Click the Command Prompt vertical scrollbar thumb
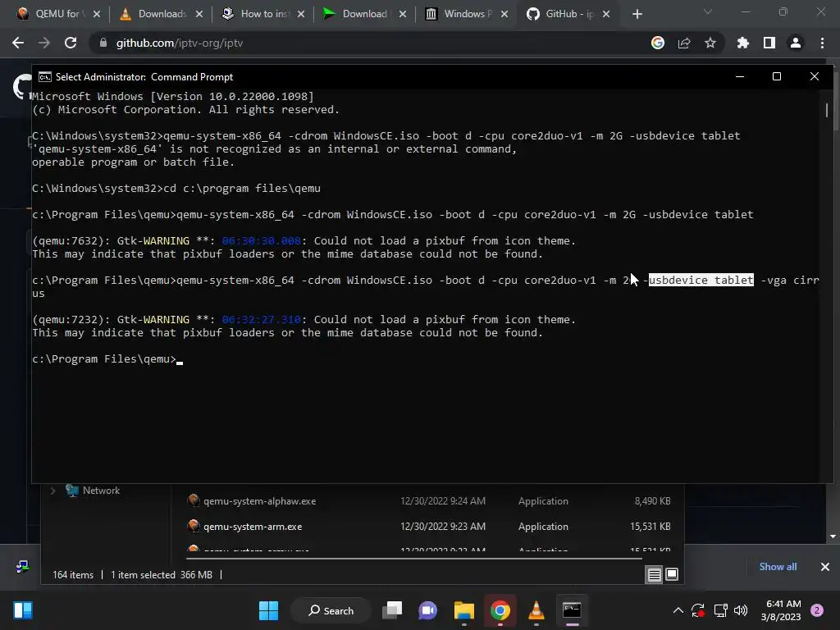This screenshot has height=630, width=840. point(827,110)
